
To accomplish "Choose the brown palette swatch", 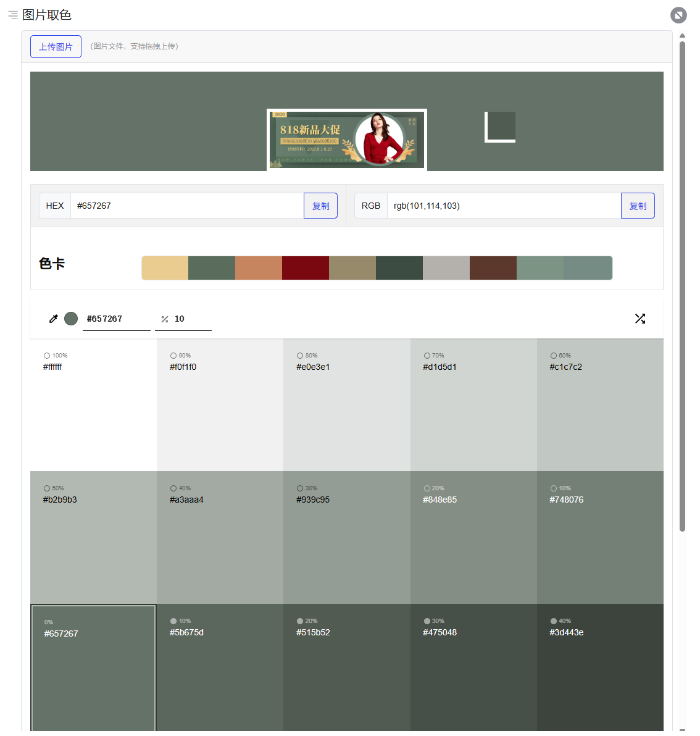I will point(493,268).
